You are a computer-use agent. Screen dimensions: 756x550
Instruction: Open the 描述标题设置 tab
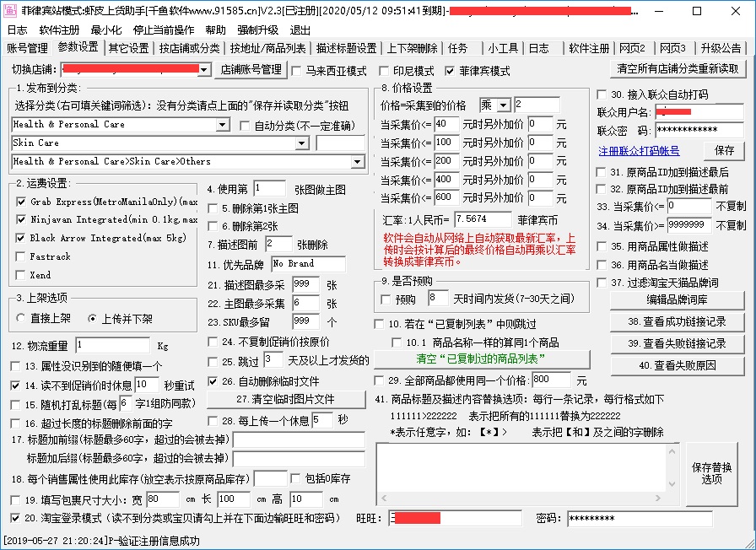(346, 48)
